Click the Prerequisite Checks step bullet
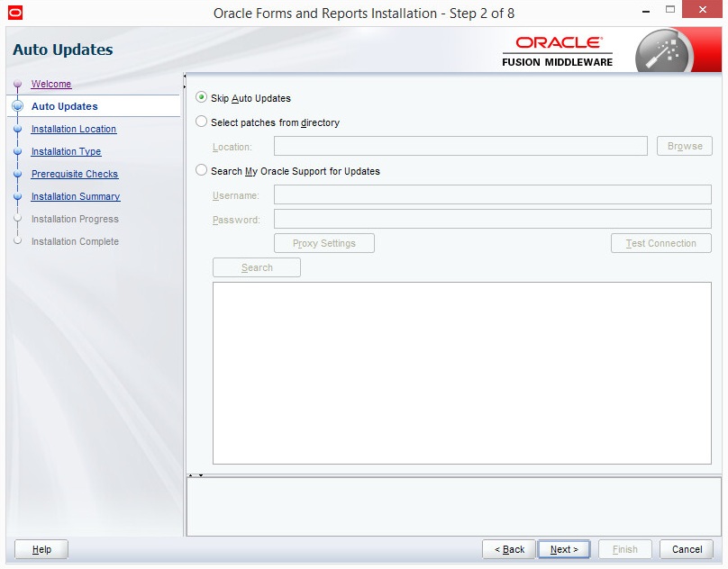The image size is (728, 569). [18, 174]
